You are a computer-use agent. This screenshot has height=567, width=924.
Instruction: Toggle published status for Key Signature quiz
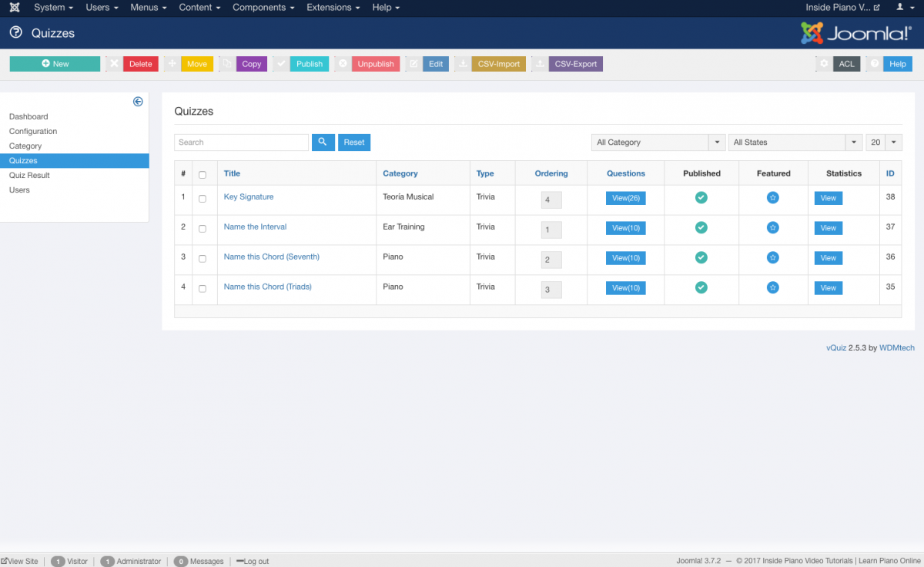point(701,198)
